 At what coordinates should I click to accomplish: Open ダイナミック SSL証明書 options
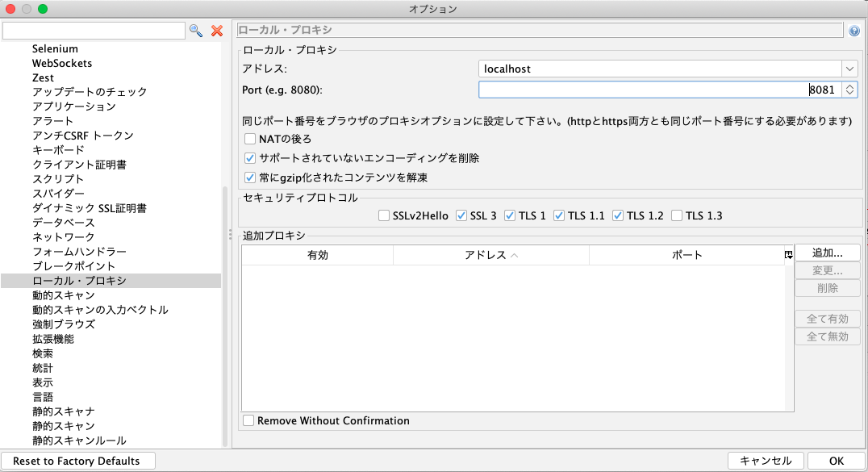90,208
